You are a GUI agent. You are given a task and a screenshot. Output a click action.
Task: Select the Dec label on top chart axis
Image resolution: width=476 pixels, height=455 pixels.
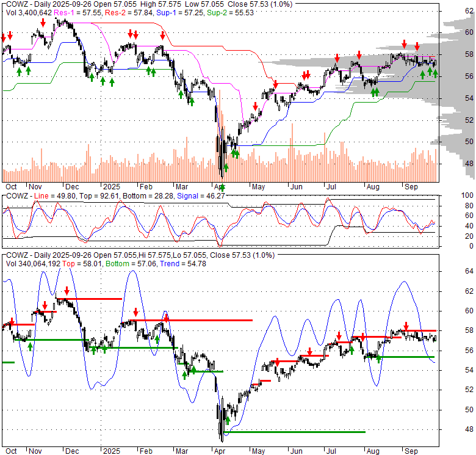coord(72,187)
